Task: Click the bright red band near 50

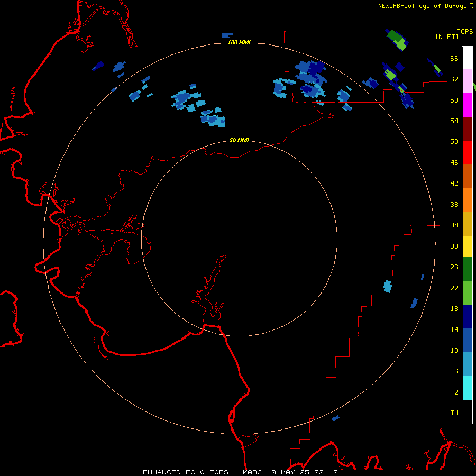Action: coord(467,152)
